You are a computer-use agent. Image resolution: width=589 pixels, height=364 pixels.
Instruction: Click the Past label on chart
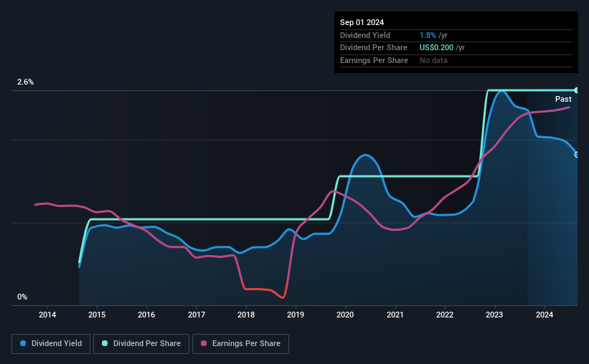[563, 99]
